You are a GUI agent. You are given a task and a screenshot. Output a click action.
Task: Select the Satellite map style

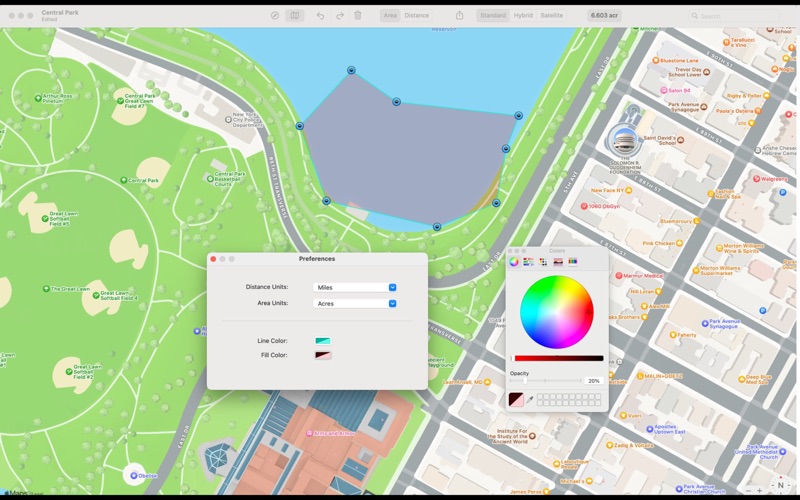point(552,15)
